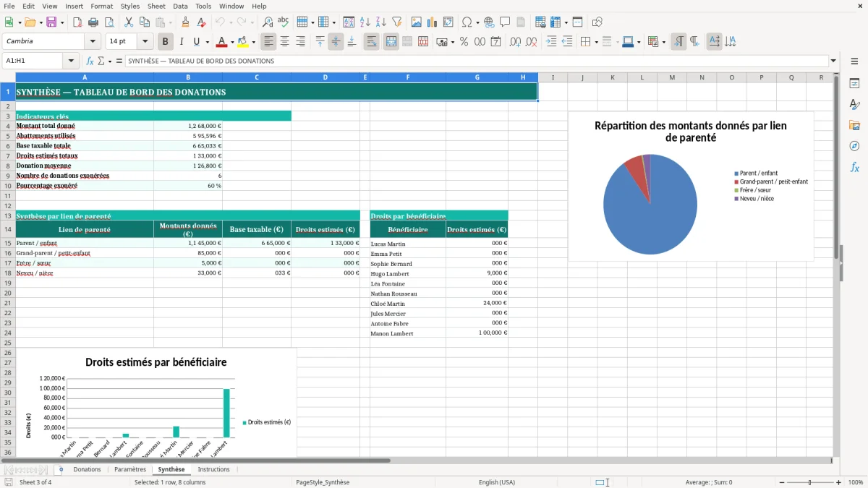Click the Print icon
868x488 pixels.
click(93, 22)
